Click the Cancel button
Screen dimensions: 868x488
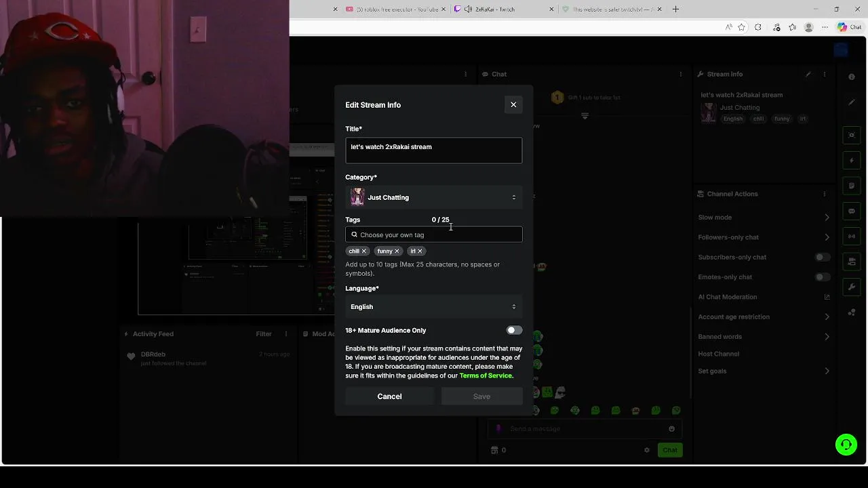(x=389, y=396)
